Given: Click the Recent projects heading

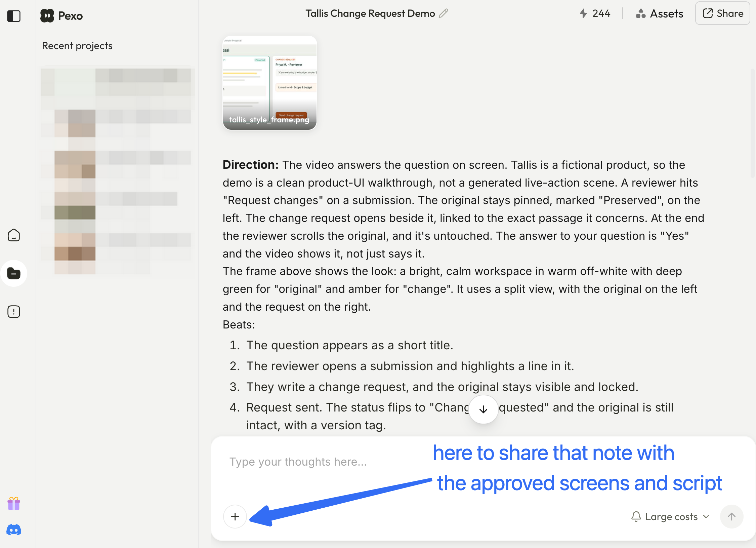Looking at the screenshot, I should pos(77,46).
